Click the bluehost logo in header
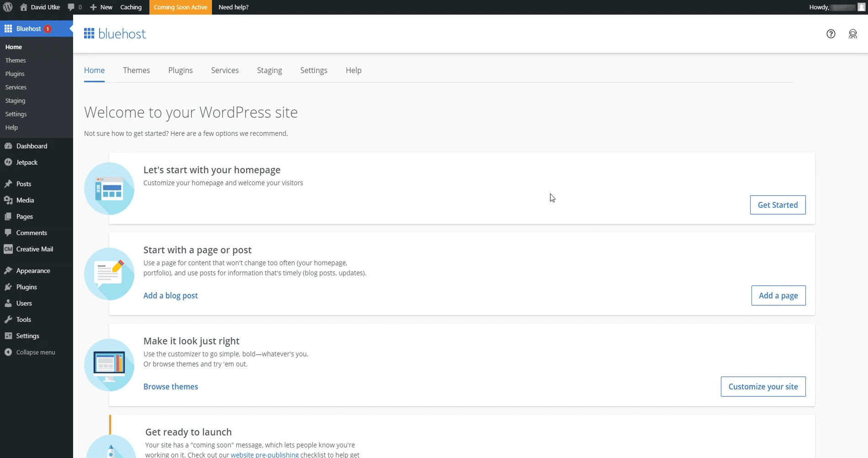Screen dimensions: 868x458 (115, 34)
